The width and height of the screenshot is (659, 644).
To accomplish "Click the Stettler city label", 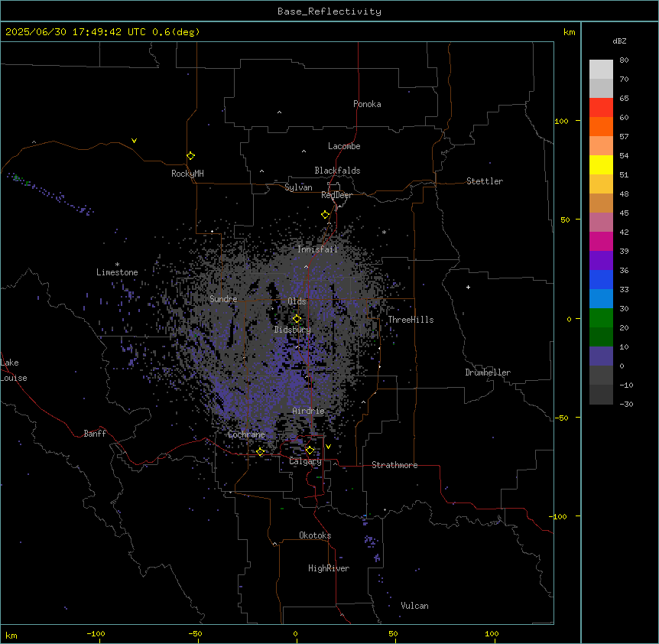I will (485, 181).
